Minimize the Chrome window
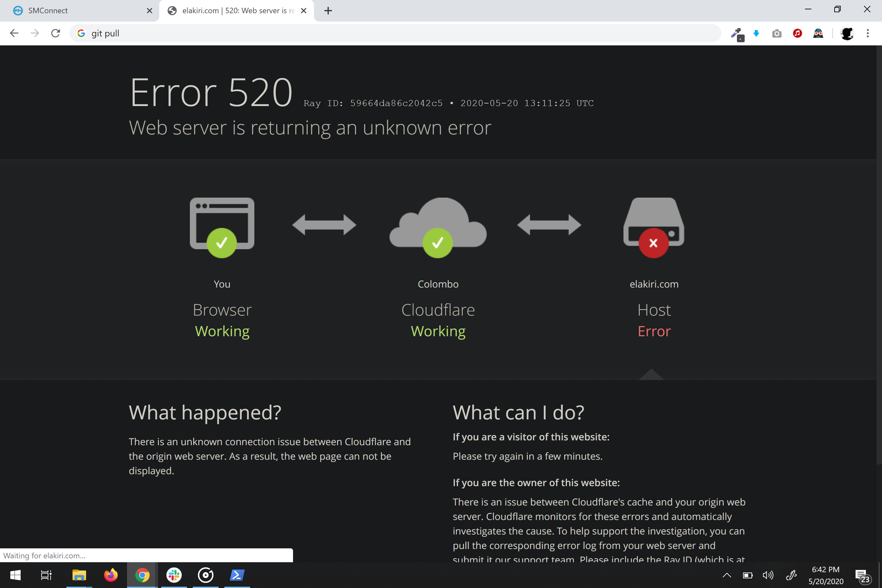Screen dimensions: 882x588 coord(808,9)
